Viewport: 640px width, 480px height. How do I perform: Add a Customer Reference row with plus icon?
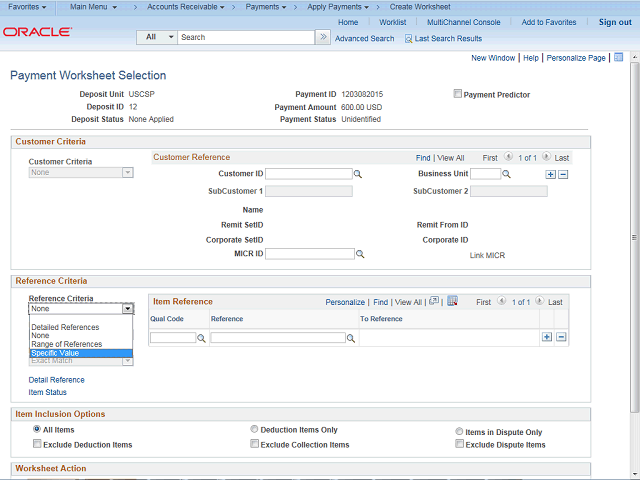[x=549, y=174]
